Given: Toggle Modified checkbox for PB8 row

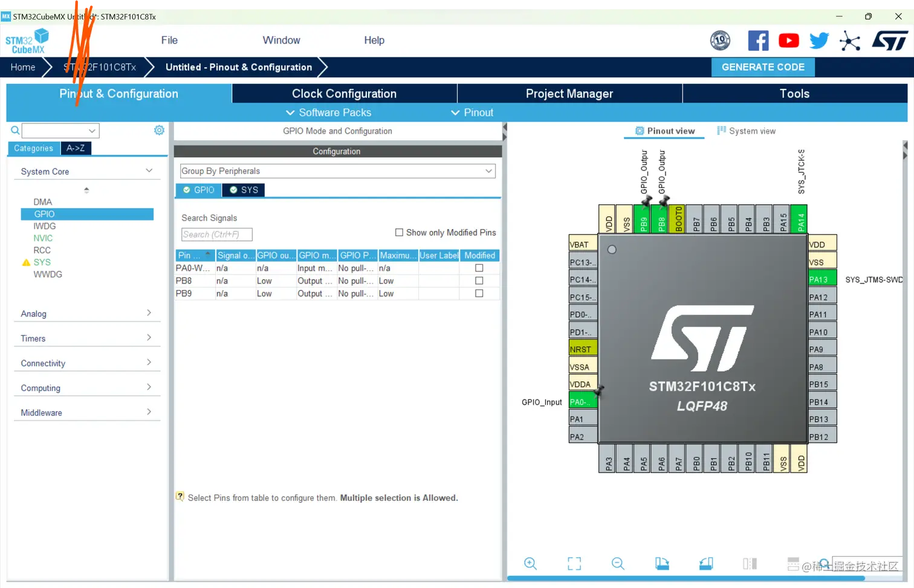Looking at the screenshot, I should [479, 280].
